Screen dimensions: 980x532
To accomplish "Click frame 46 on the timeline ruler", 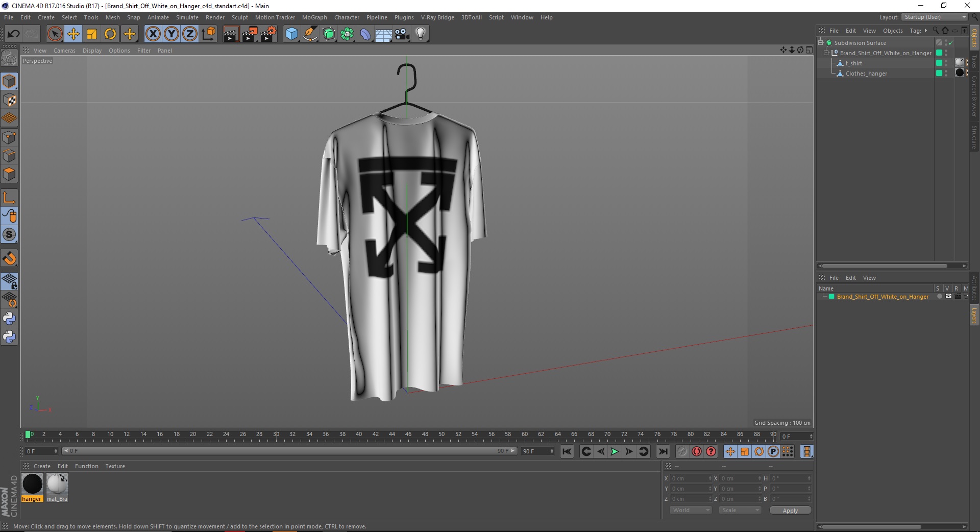I will click(408, 434).
